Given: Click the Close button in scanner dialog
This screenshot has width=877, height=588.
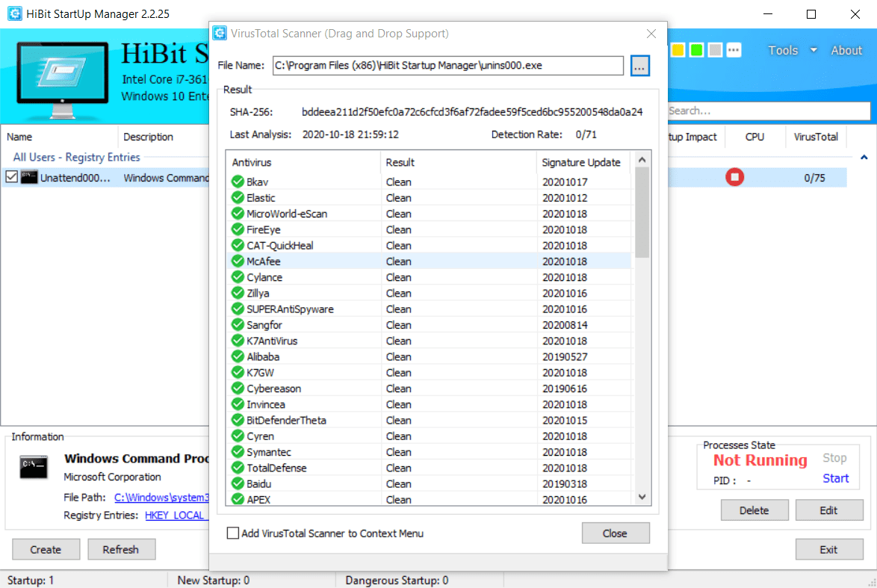Looking at the screenshot, I should [616, 533].
